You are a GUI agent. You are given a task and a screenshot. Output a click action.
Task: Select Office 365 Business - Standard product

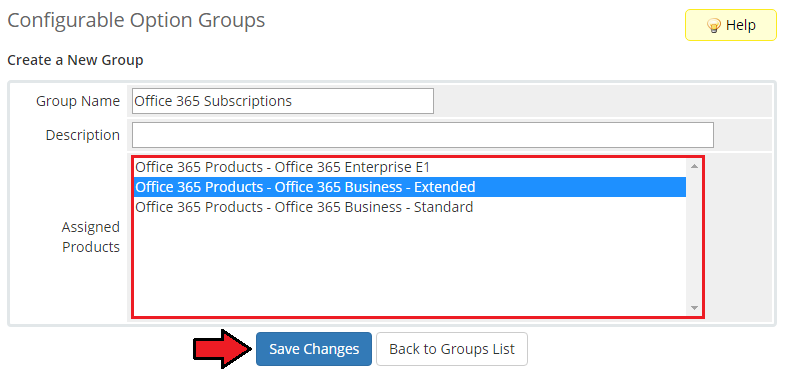pyautogui.click(x=410, y=207)
